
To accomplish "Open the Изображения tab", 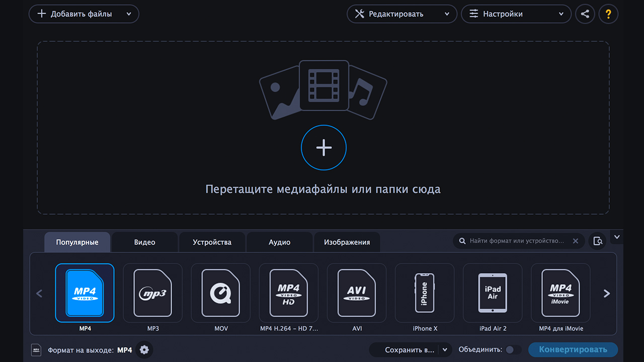I will 347,242.
